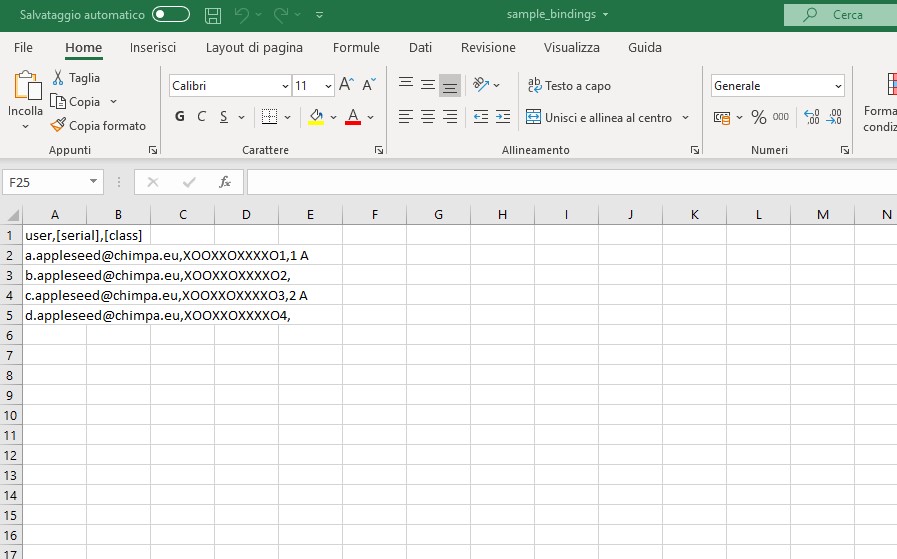Click the formula bar input
The height and width of the screenshot is (559, 897).
(x=572, y=183)
